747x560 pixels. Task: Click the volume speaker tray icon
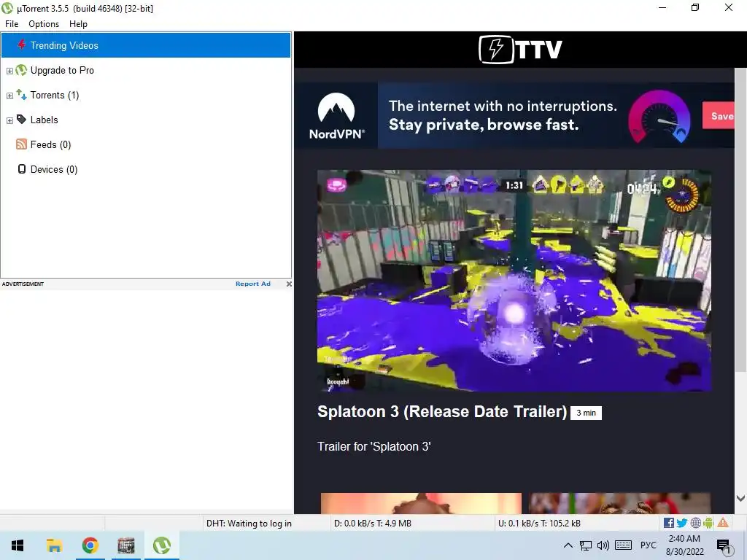603,545
